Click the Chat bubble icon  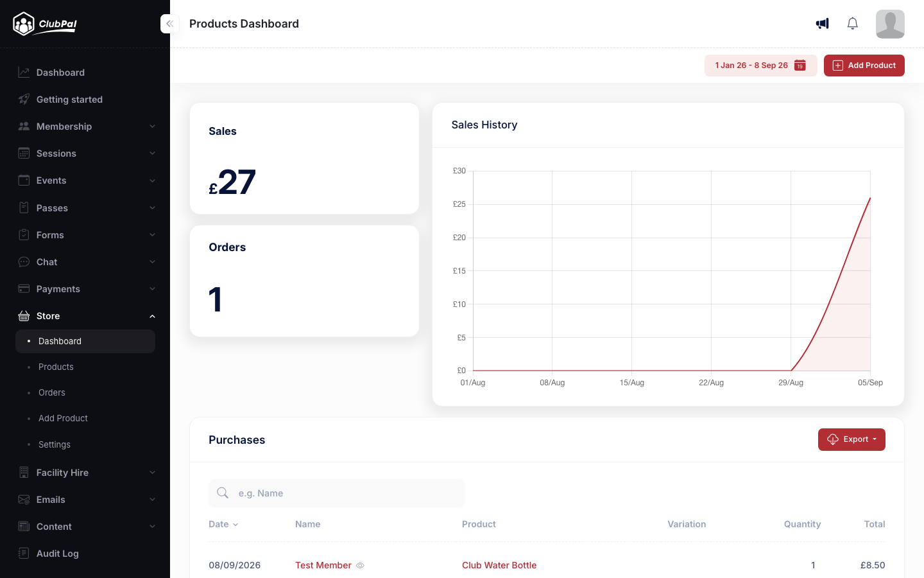(x=24, y=262)
